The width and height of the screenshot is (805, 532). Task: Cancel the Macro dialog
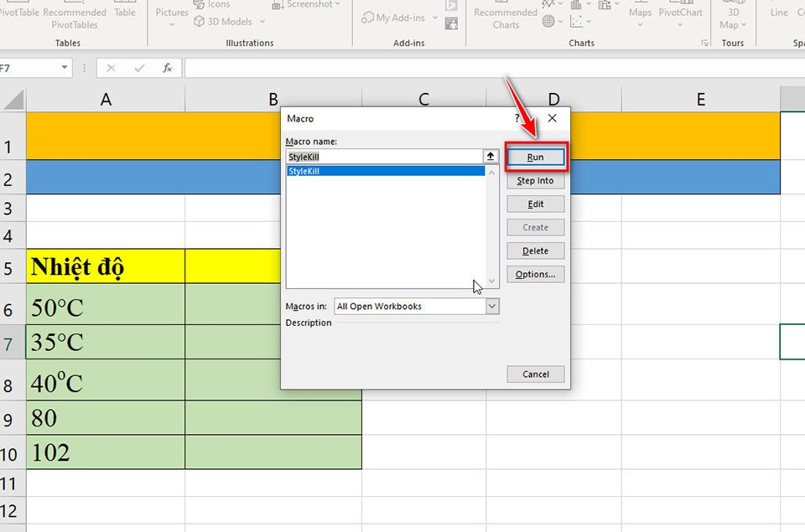(x=536, y=374)
